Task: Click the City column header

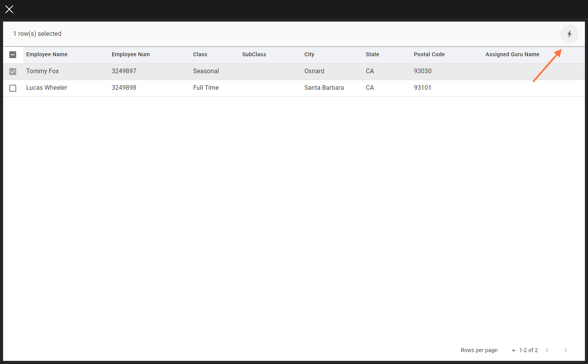Action: (309, 54)
